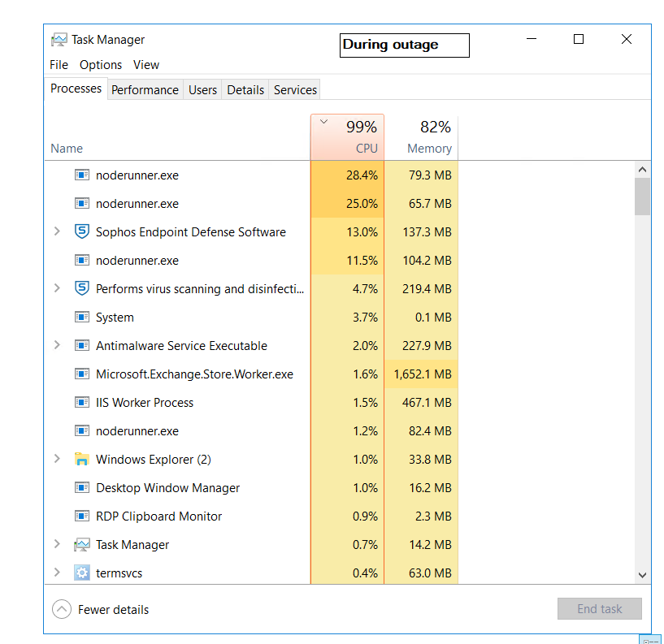Click the Task Manager title bar icon

point(59,40)
